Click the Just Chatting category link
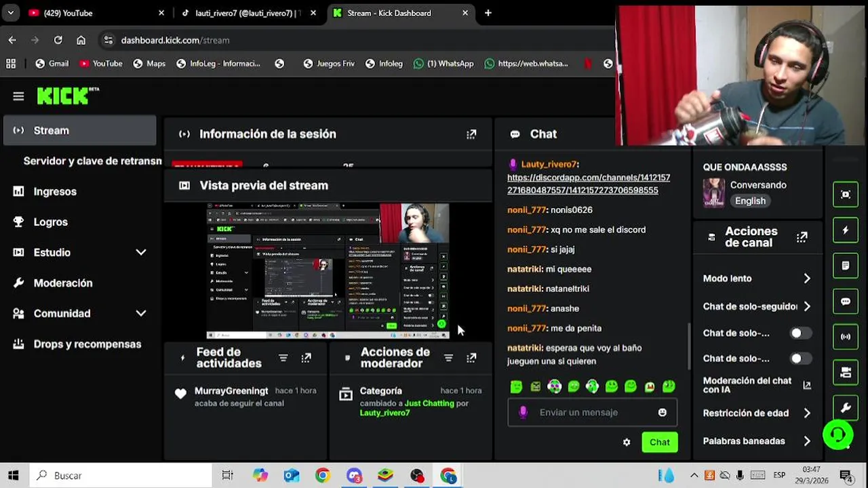Image resolution: width=868 pixels, height=488 pixels. [x=429, y=403]
